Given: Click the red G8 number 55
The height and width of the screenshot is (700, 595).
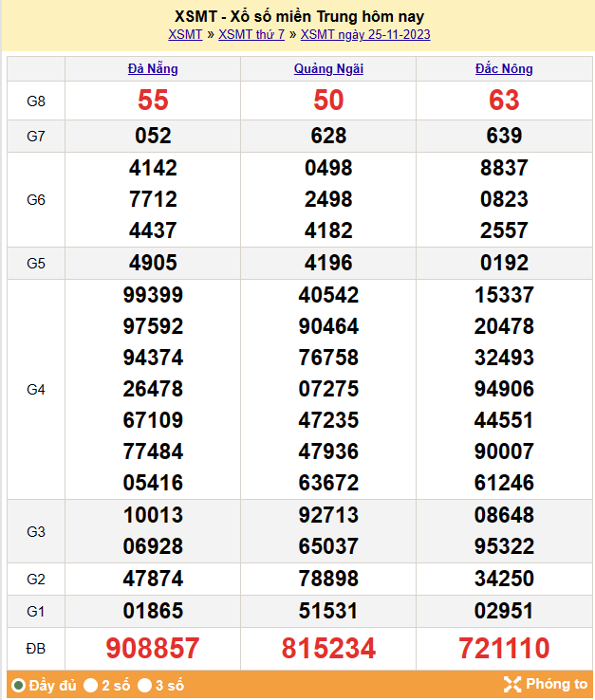Looking at the screenshot, I should [153, 101].
